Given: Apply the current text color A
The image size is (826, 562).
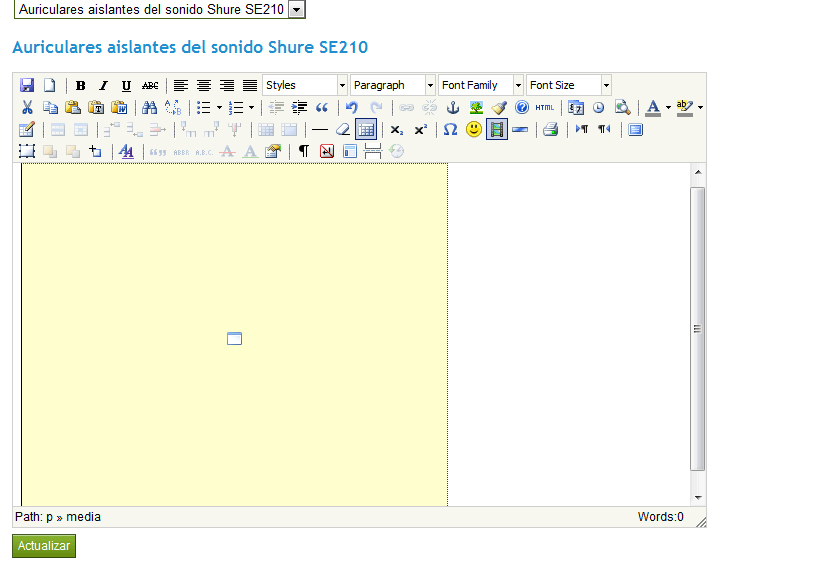Looking at the screenshot, I should coord(653,107).
